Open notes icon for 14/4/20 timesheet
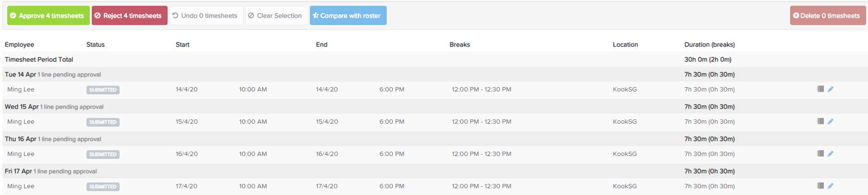868x195 pixels. click(x=820, y=89)
